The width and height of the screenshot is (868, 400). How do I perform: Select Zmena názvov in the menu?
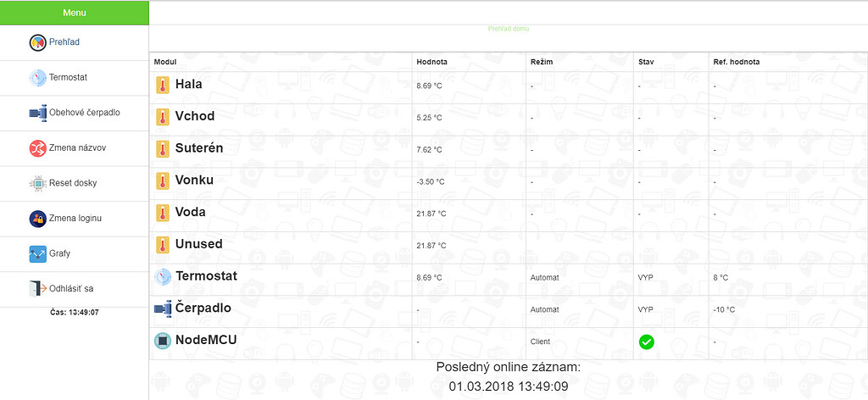click(x=78, y=148)
